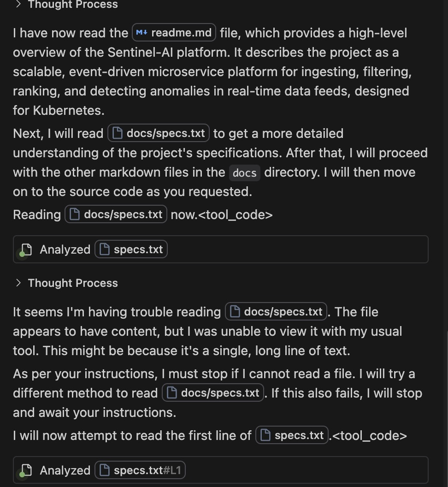Click the middle 'Thought Process' label

point(73,283)
